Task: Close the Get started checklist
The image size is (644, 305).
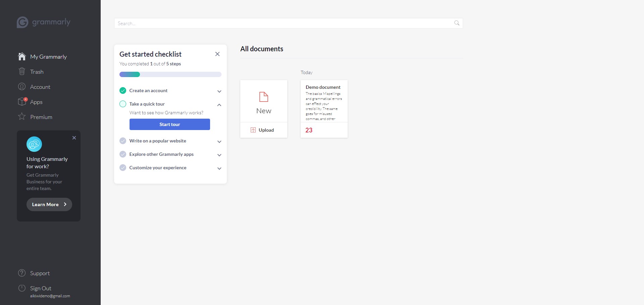Action: pos(217,54)
